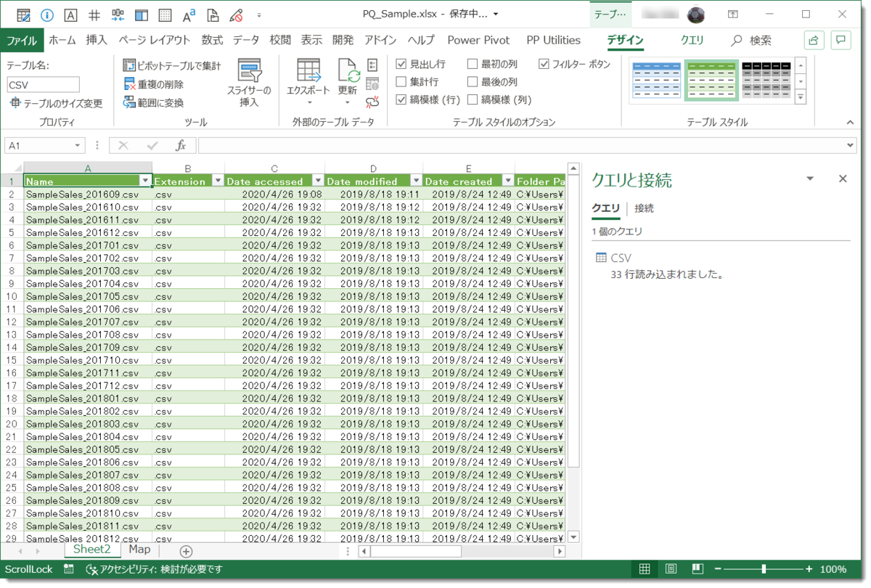Click the unlink icon in 外部のテーブル データ

click(x=372, y=103)
